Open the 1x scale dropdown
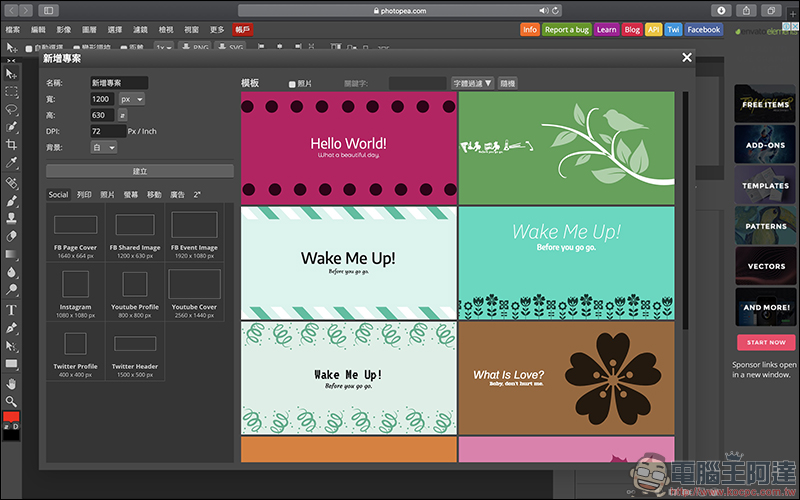Viewport: 800px width, 500px height. click(164, 47)
